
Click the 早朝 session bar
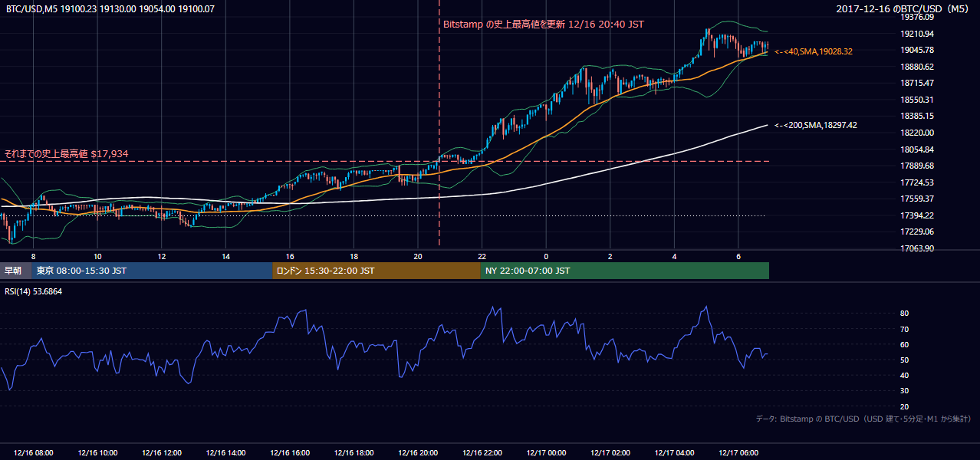tap(16, 271)
